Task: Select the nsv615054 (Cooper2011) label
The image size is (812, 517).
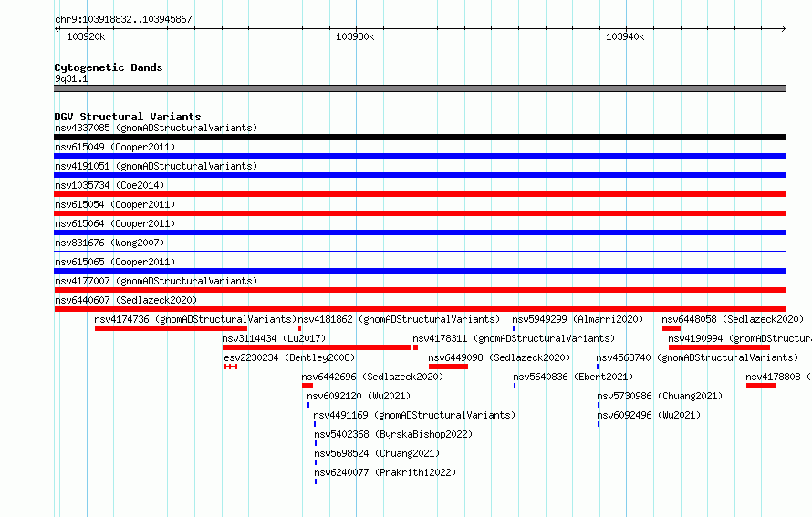Action: 115,204
